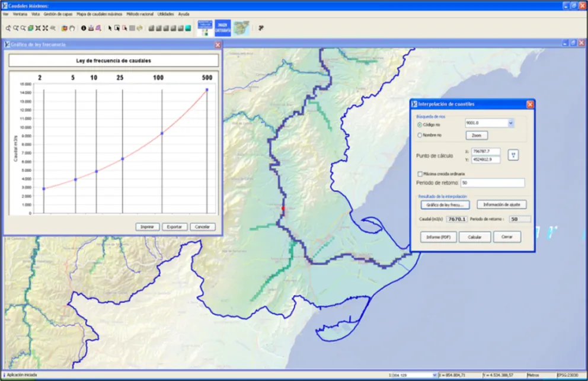
Task: Click the Periodo de retorno input field
Action: click(x=493, y=183)
